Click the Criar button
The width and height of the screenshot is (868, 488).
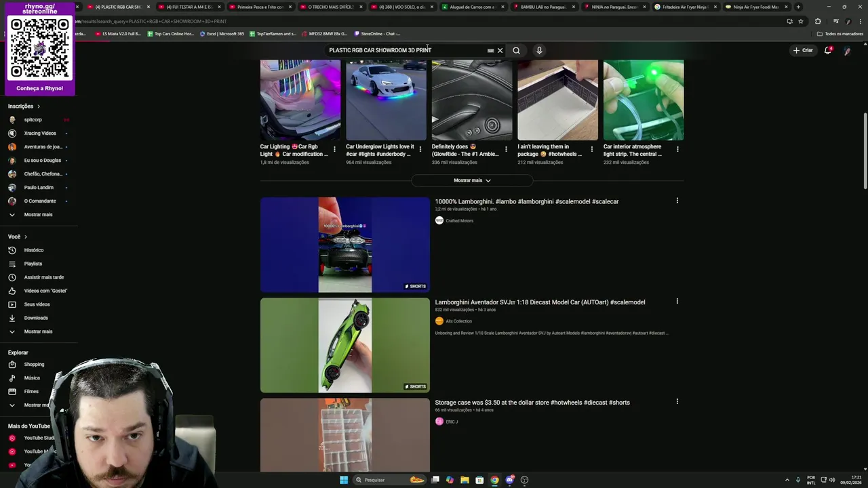tap(803, 50)
